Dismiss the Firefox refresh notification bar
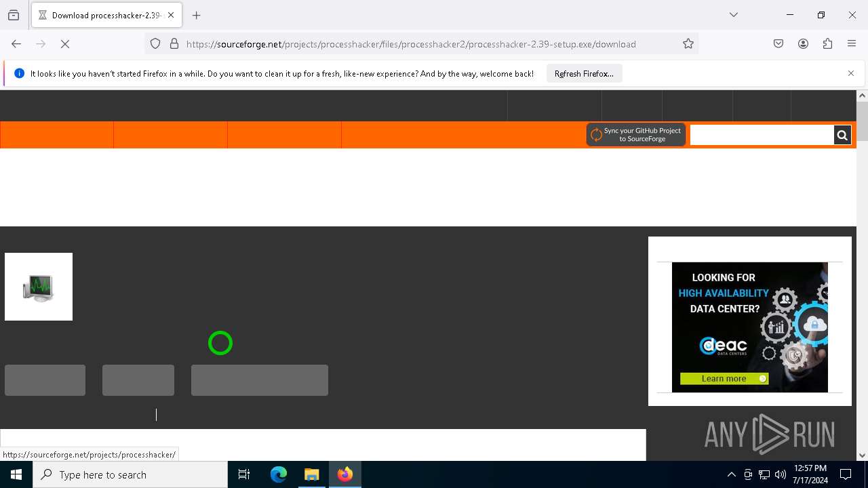 tap(851, 73)
